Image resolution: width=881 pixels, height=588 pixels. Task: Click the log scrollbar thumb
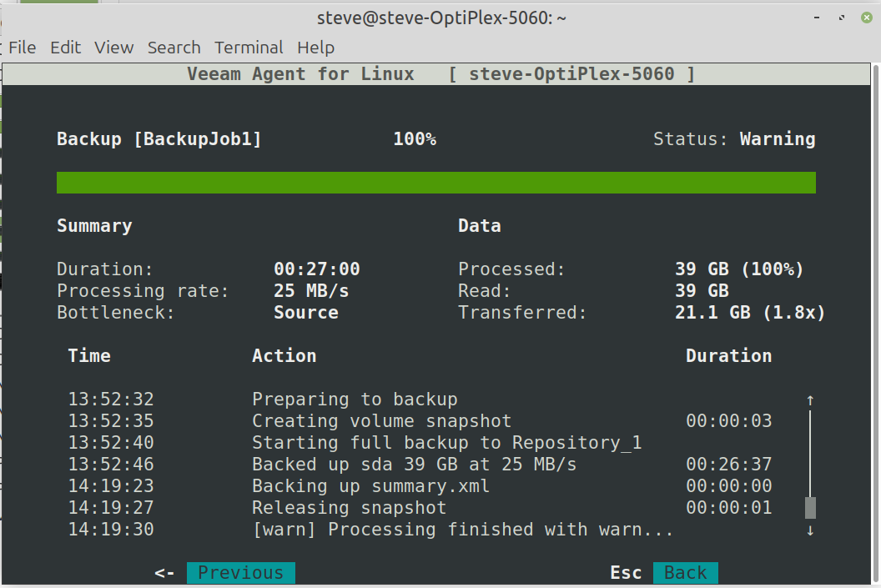click(809, 508)
